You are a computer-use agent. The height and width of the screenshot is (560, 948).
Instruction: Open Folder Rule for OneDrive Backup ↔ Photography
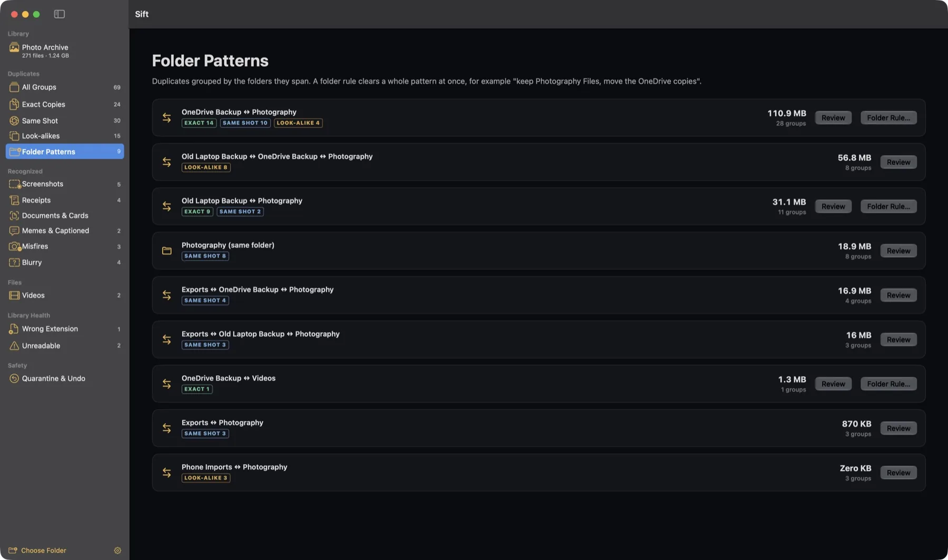[x=888, y=118]
